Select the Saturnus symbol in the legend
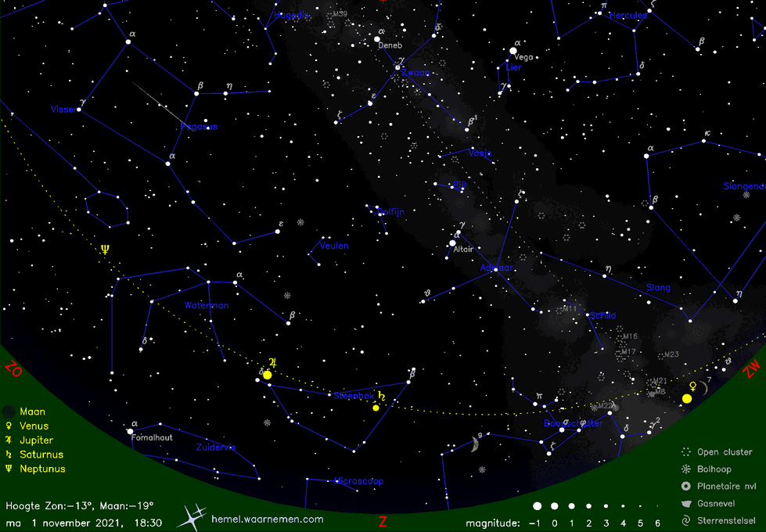This screenshot has width=766, height=532. tap(9, 455)
